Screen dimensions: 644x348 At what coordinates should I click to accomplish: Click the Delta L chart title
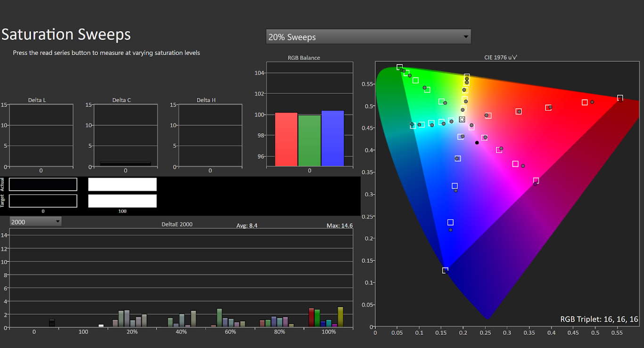click(37, 100)
